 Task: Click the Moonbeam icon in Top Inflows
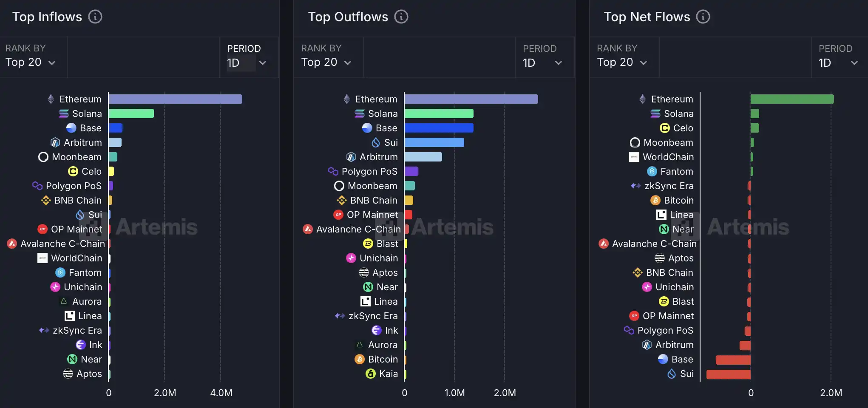(43, 157)
